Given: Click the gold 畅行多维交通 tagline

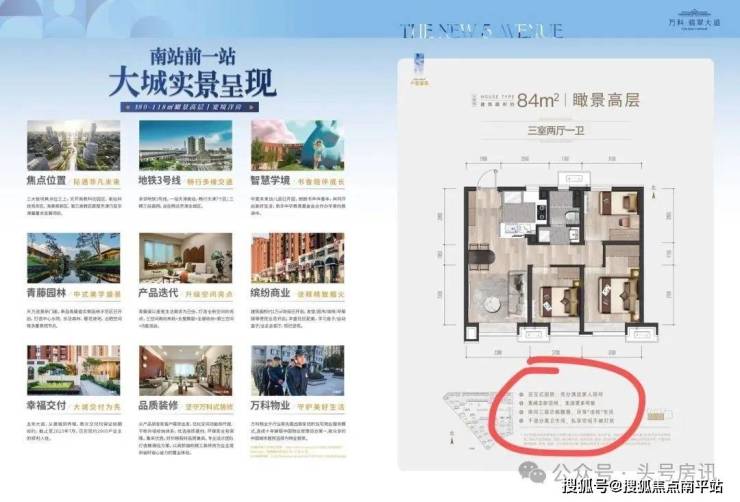Looking at the screenshot, I should click(x=210, y=182).
